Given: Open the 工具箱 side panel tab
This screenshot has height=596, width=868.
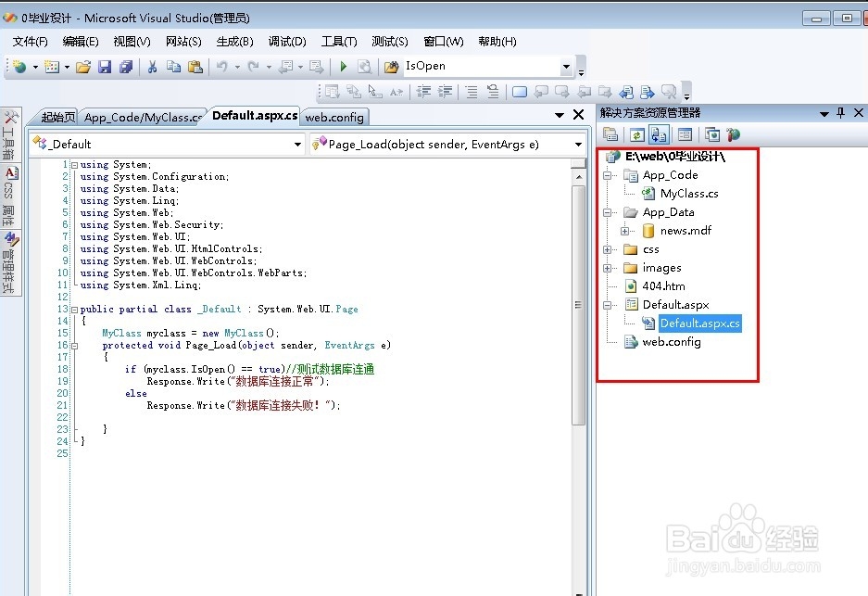Looking at the screenshot, I should [x=9, y=134].
